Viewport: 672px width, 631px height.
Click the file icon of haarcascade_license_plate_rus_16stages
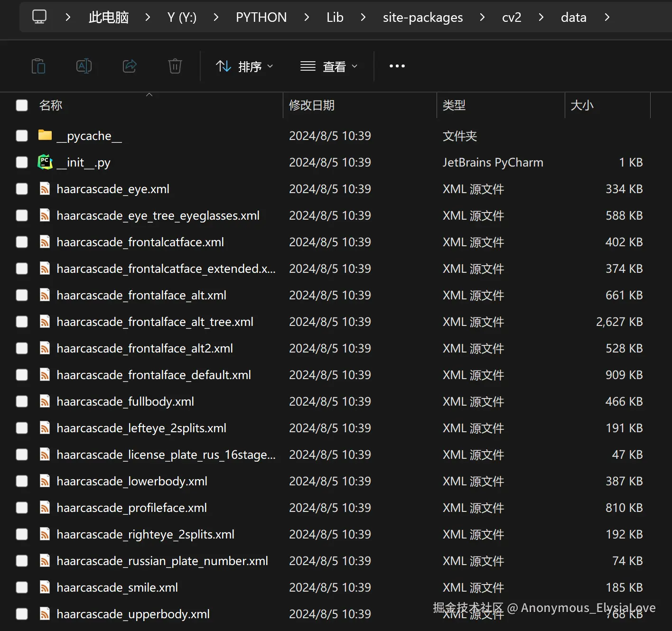pos(45,455)
